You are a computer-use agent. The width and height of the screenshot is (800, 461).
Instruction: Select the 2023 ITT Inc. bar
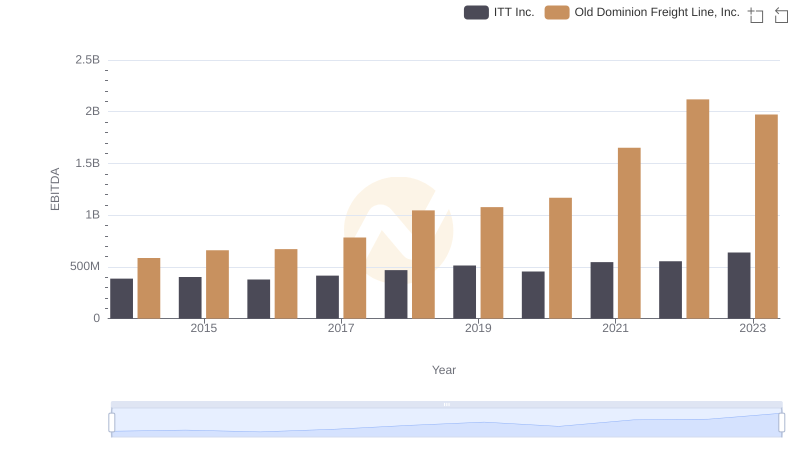point(739,286)
